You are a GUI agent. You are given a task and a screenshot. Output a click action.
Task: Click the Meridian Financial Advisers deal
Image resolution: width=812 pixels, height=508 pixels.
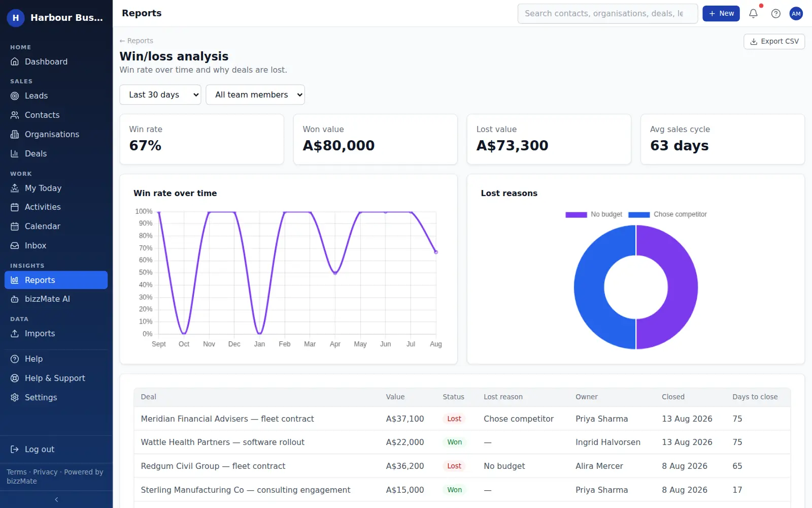227,419
